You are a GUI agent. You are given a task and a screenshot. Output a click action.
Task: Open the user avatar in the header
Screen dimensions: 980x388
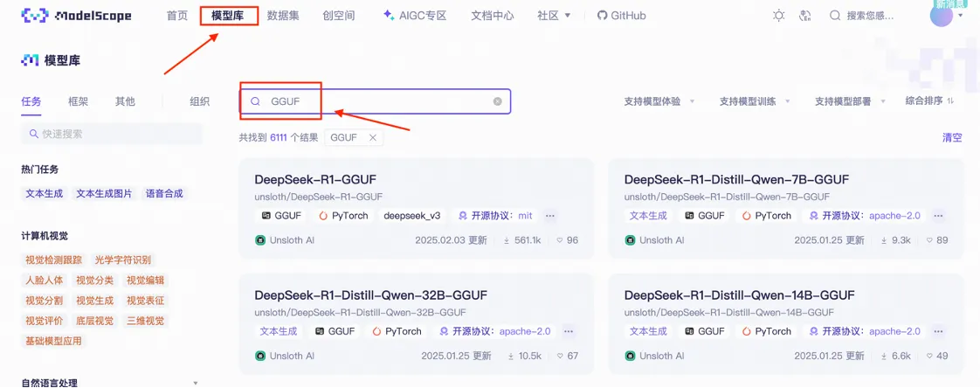[942, 16]
